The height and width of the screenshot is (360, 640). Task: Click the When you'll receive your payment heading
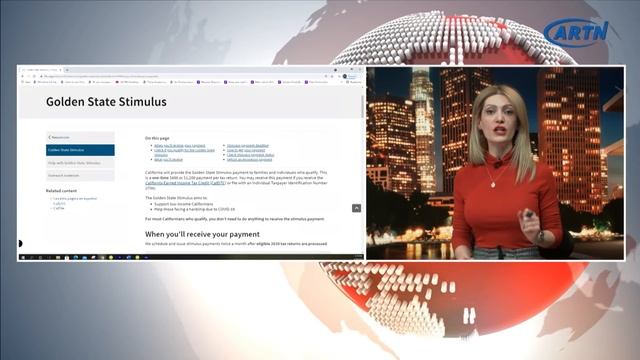tap(202, 234)
